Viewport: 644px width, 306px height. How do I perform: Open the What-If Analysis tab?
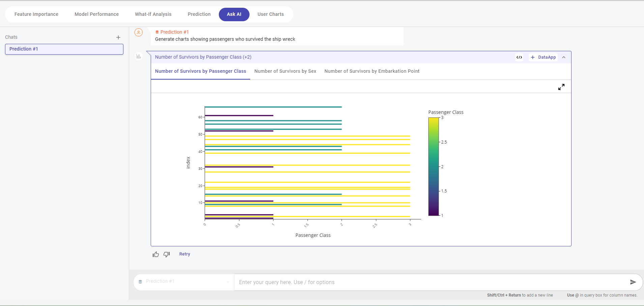pyautogui.click(x=153, y=14)
